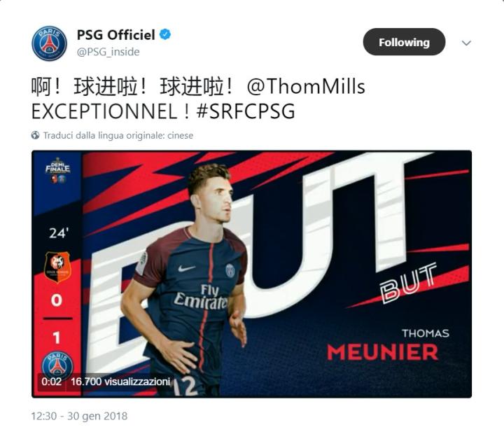
Task: Click the blue verified badge
Action: click(165, 34)
